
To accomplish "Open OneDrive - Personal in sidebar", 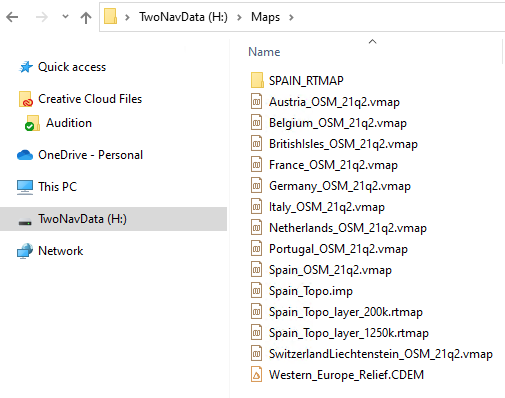I will (x=91, y=155).
